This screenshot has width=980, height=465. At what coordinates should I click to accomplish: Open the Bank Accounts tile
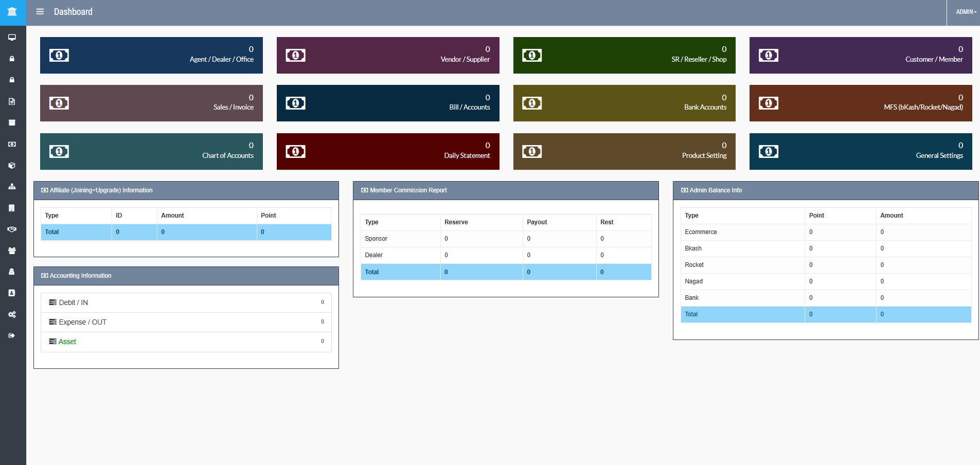coord(624,103)
